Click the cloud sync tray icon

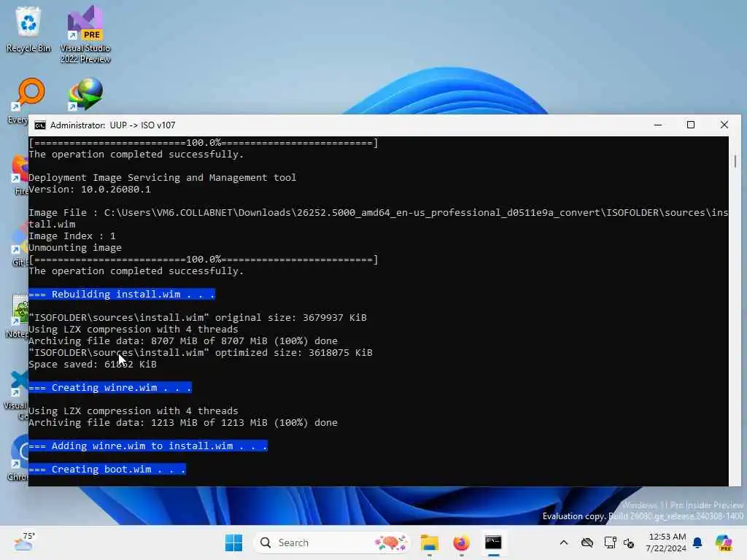click(x=587, y=542)
